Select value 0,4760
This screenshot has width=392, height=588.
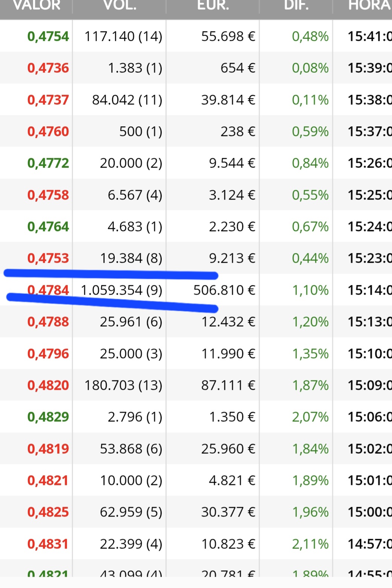pyautogui.click(x=48, y=132)
